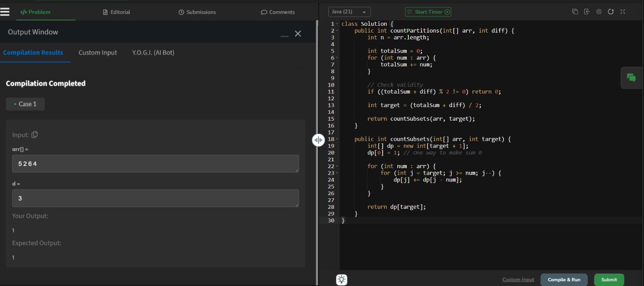Click the 'Your Output:' label
Image resolution: width=644 pixels, height=286 pixels.
click(x=30, y=216)
